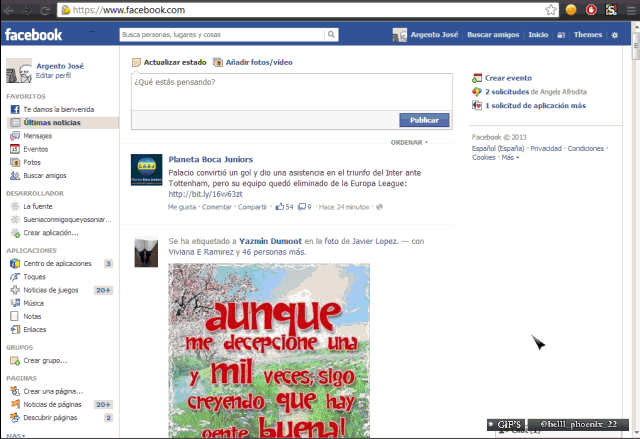Click the Te damos la bienvenida icon
The height and width of the screenshot is (439, 640).
[x=15, y=109]
